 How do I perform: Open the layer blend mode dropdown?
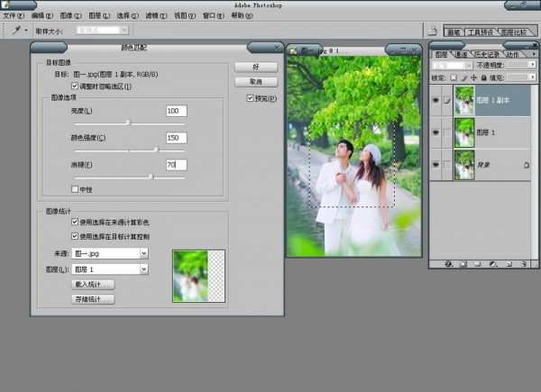point(452,65)
